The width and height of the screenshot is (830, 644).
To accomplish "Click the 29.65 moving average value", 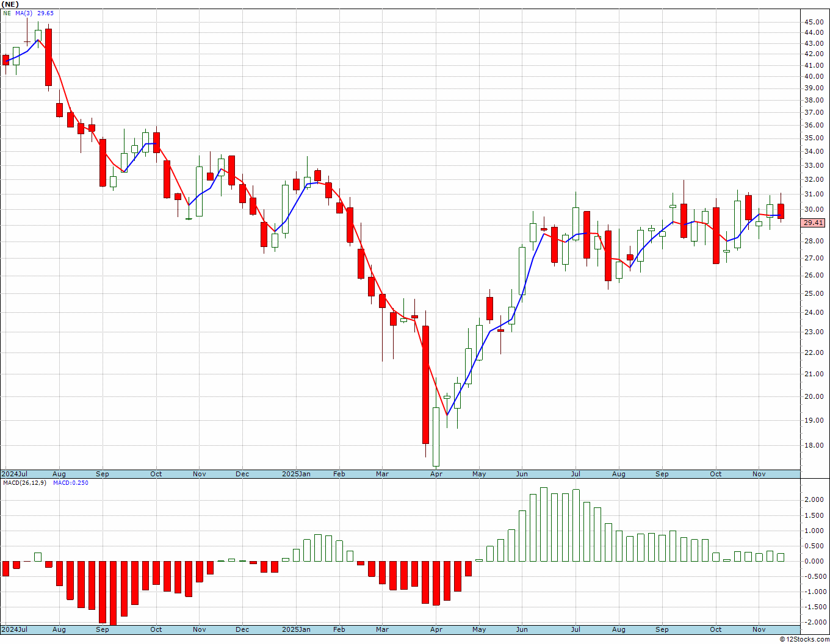I will [x=45, y=13].
